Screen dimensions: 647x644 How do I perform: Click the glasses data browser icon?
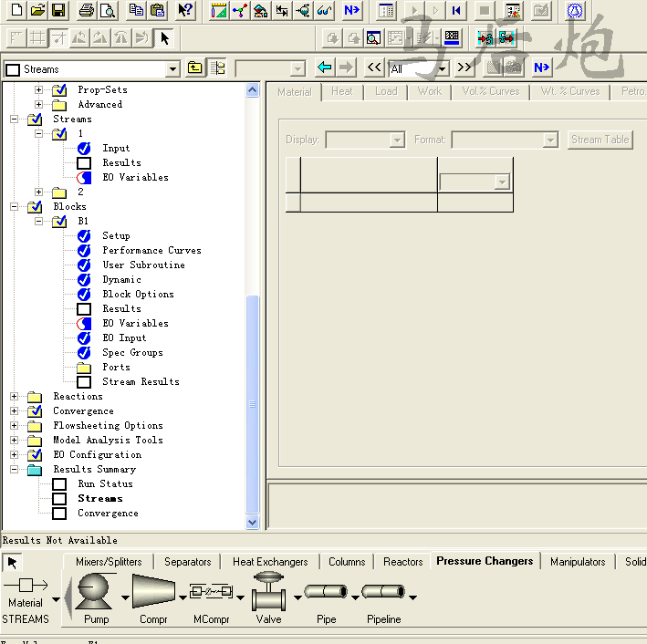click(324, 10)
